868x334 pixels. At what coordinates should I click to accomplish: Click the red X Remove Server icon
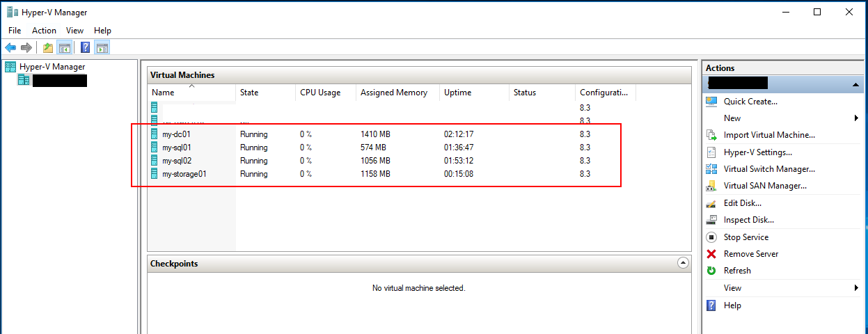711,254
